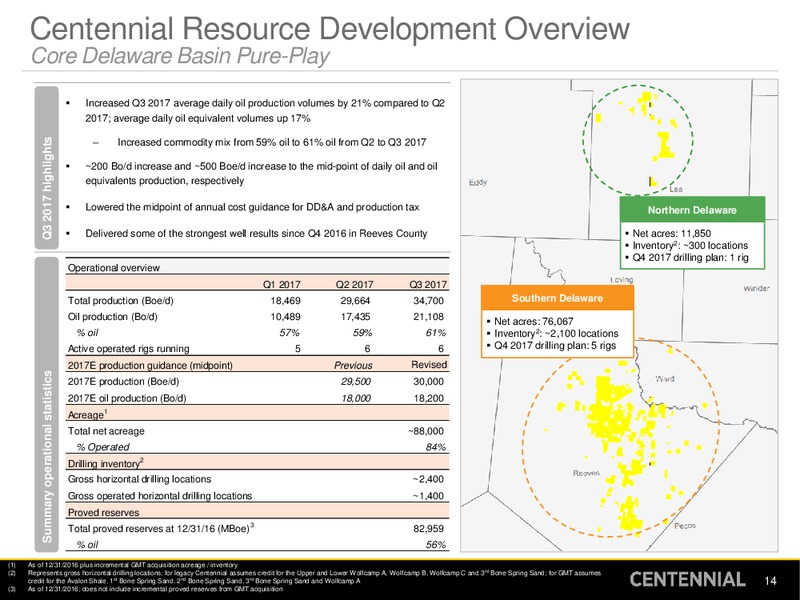
Task: Select 'Net acres: 11,850' text
Action: point(671,234)
